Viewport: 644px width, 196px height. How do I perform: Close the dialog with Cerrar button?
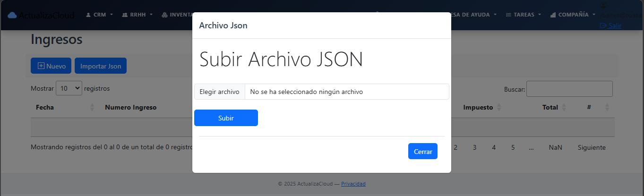(x=422, y=151)
